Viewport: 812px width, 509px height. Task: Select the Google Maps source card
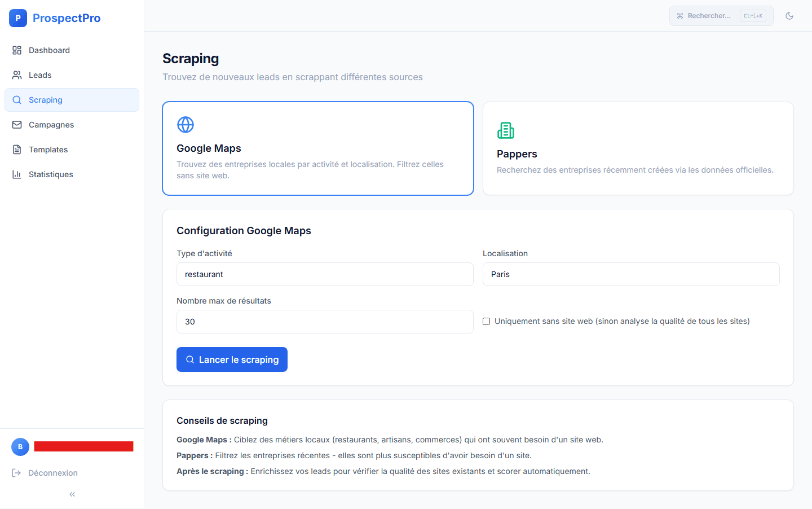(317, 148)
